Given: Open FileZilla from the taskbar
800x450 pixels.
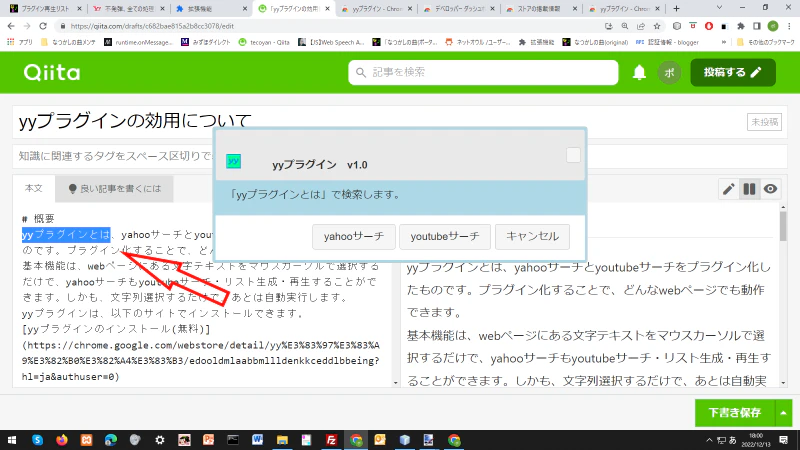Looking at the screenshot, I should tap(331, 440).
